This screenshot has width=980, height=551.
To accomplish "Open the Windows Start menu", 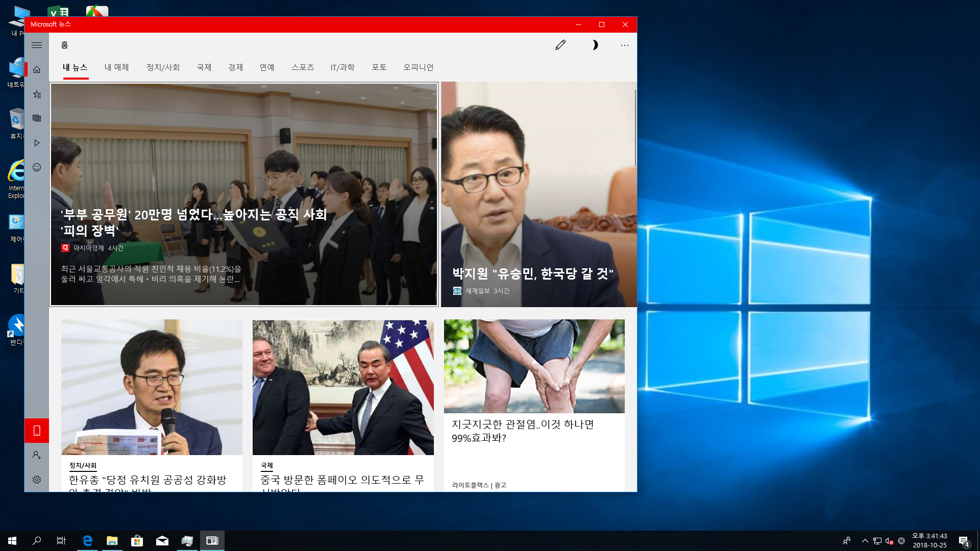I will 12,541.
